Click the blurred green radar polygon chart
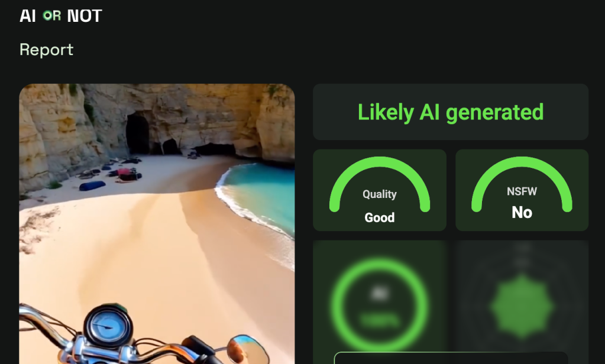The height and width of the screenshot is (364, 605). pos(522,307)
